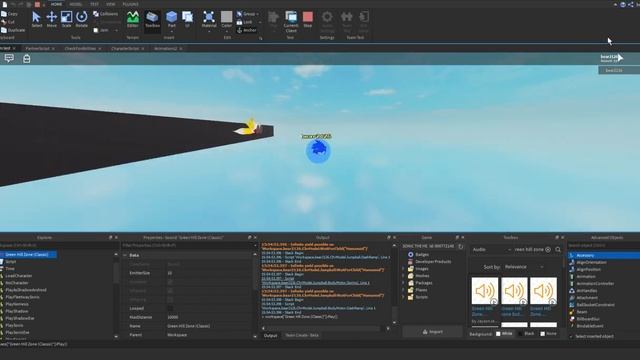Switch to the Output bottom tab

pos(270,336)
